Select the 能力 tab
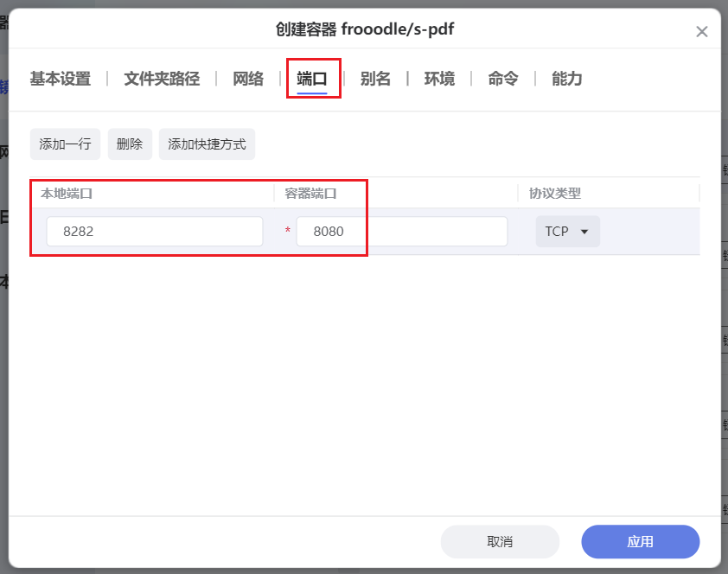This screenshot has height=574, width=728. pos(567,79)
